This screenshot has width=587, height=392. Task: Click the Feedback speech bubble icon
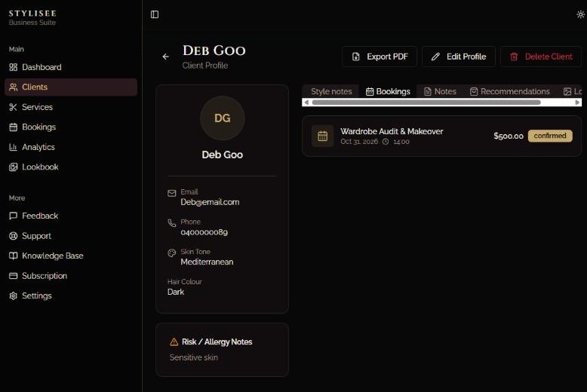[13, 216]
